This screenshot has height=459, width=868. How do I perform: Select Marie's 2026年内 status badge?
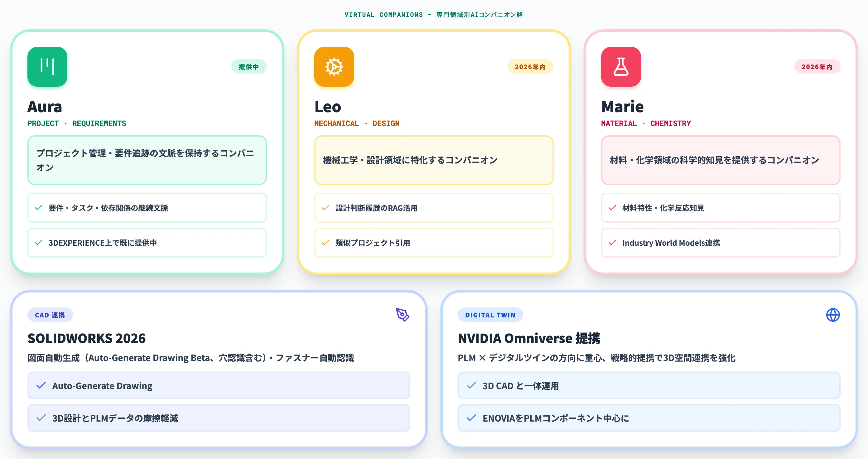click(817, 67)
